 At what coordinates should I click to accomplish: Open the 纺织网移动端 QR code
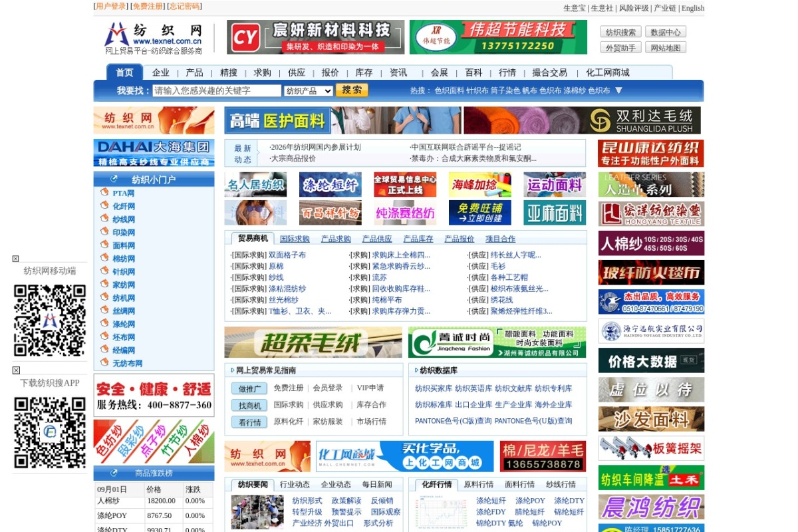pyautogui.click(x=50, y=321)
